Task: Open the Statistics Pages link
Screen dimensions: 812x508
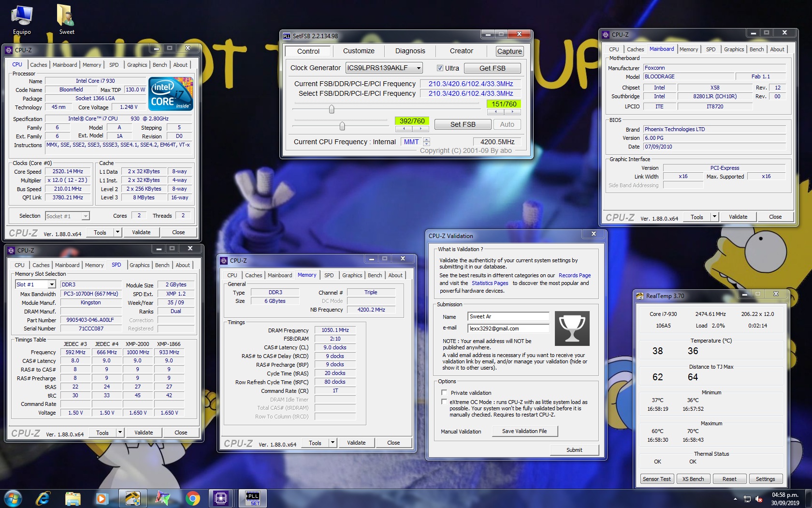Action: [x=490, y=283]
